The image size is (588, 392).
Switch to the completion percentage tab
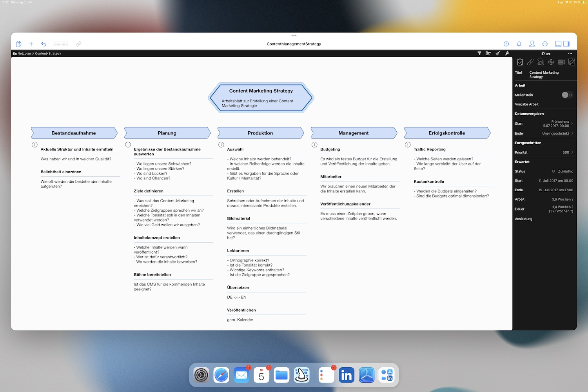(551, 62)
